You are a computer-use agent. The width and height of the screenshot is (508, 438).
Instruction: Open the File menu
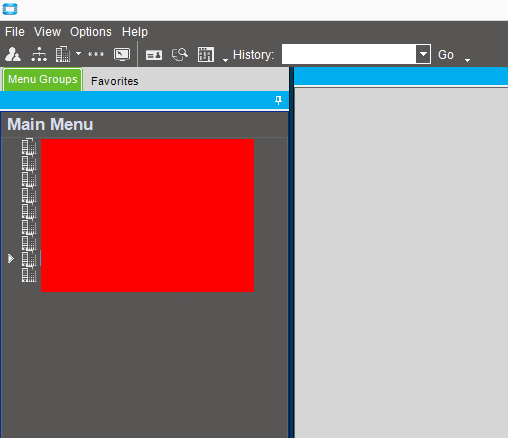pyautogui.click(x=15, y=32)
